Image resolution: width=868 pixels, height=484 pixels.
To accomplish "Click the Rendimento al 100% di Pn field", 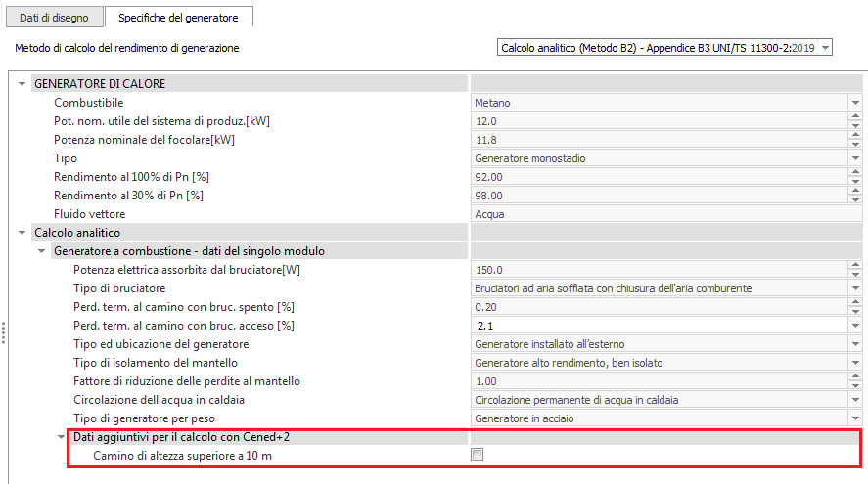I will click(x=656, y=177).
